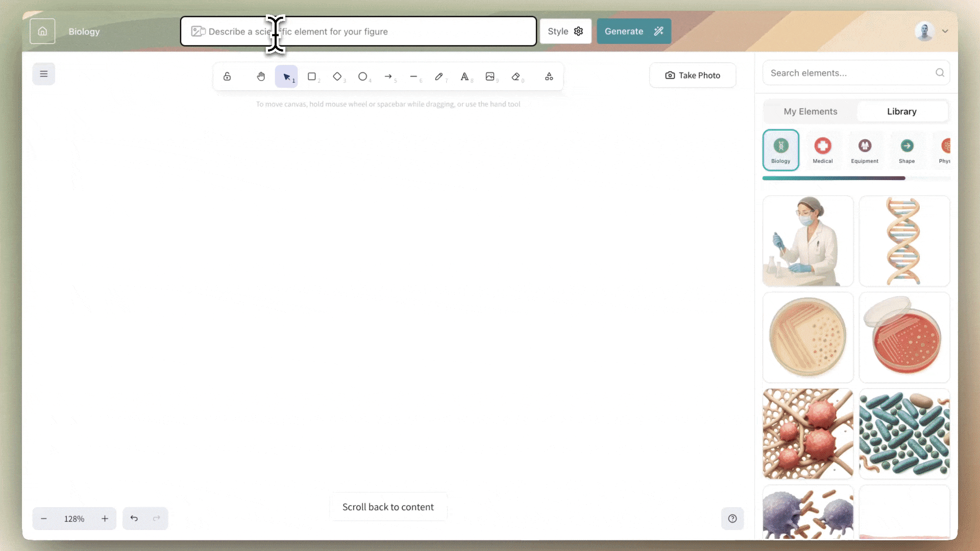This screenshot has width=980, height=551.
Task: Toggle the canvas lock tool
Action: (227, 77)
